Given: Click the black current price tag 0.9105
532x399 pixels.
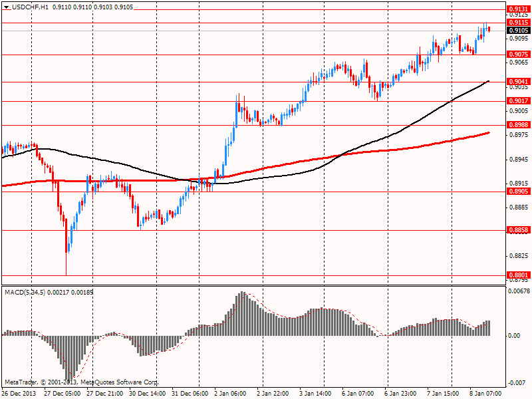Looking at the screenshot, I should pyautogui.click(x=517, y=31).
